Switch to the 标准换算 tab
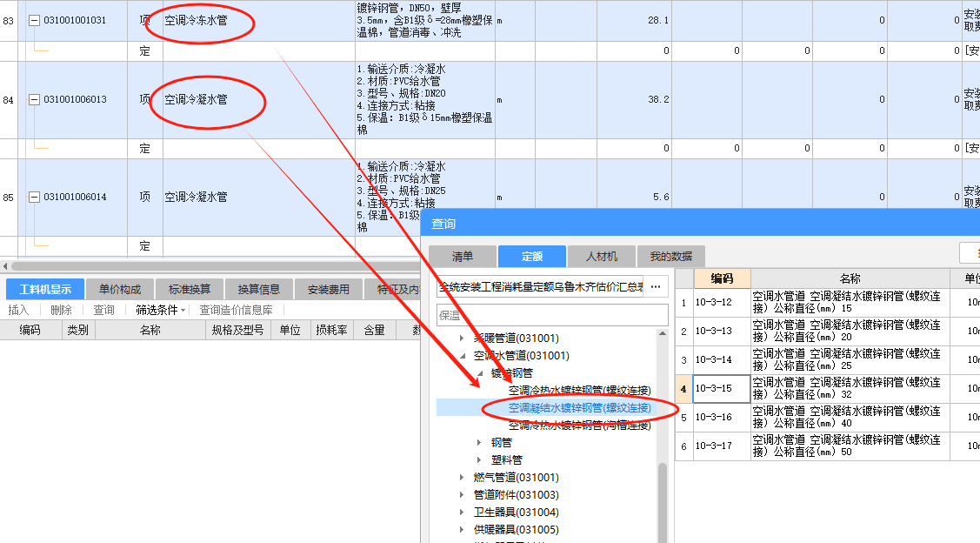The height and width of the screenshot is (543, 980). coord(190,289)
